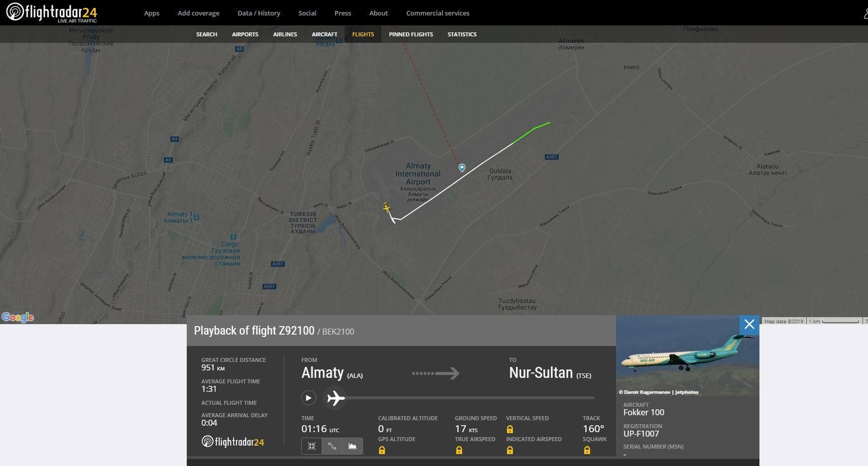Click the blue airport pin on map
868x466 pixels.
462,168
